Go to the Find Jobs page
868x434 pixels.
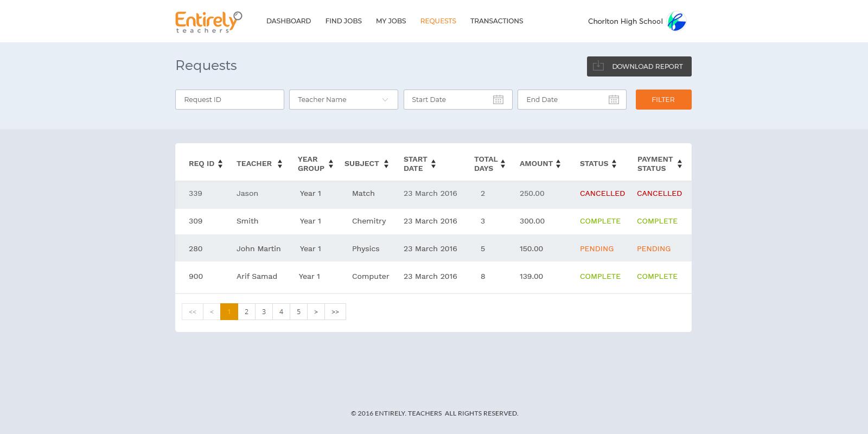click(343, 21)
